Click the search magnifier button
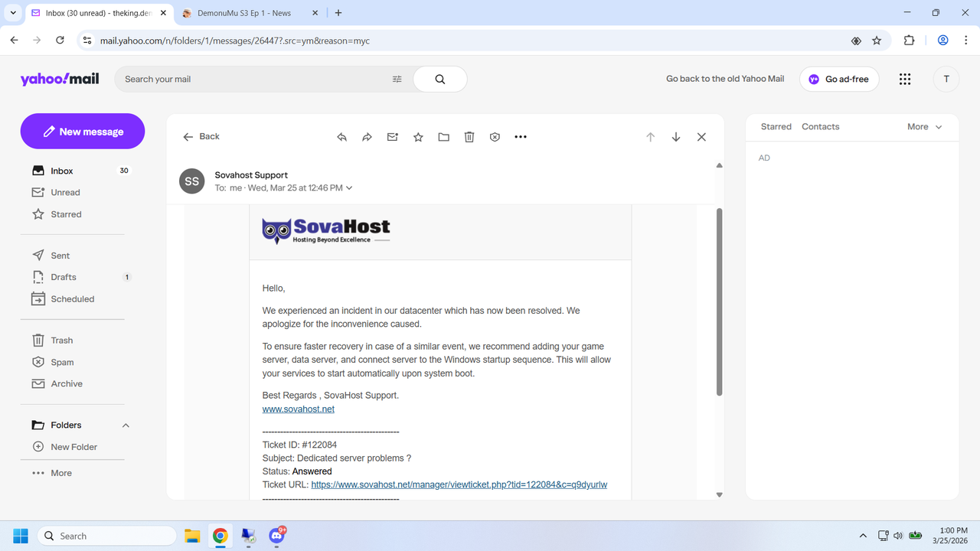Image resolution: width=980 pixels, height=551 pixels. [x=440, y=79]
